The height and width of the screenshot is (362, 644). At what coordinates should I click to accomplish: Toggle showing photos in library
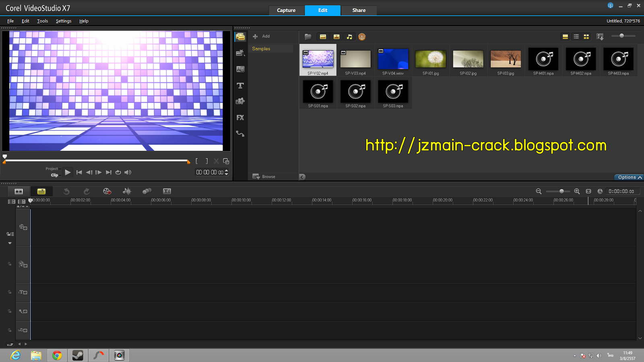click(x=336, y=37)
